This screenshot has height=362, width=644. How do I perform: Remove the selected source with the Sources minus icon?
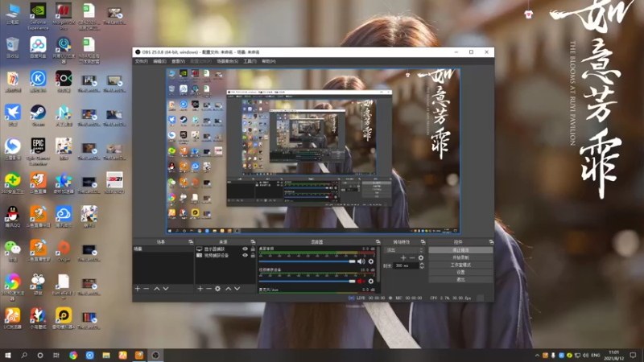pos(208,289)
